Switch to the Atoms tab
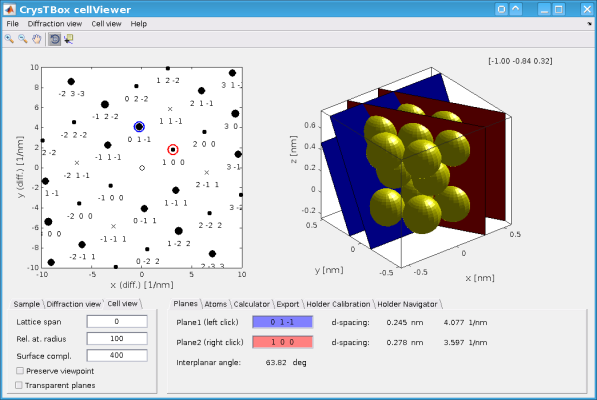This screenshot has width=597, height=400. point(215,304)
